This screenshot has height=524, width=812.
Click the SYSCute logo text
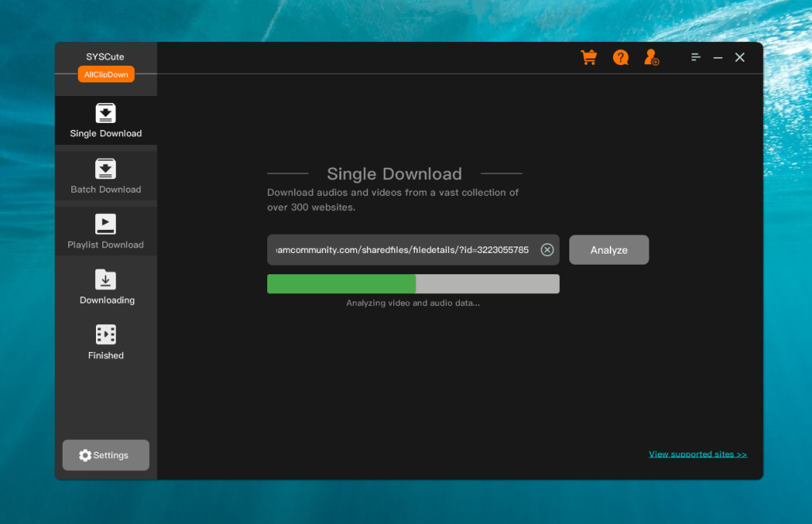pos(105,57)
